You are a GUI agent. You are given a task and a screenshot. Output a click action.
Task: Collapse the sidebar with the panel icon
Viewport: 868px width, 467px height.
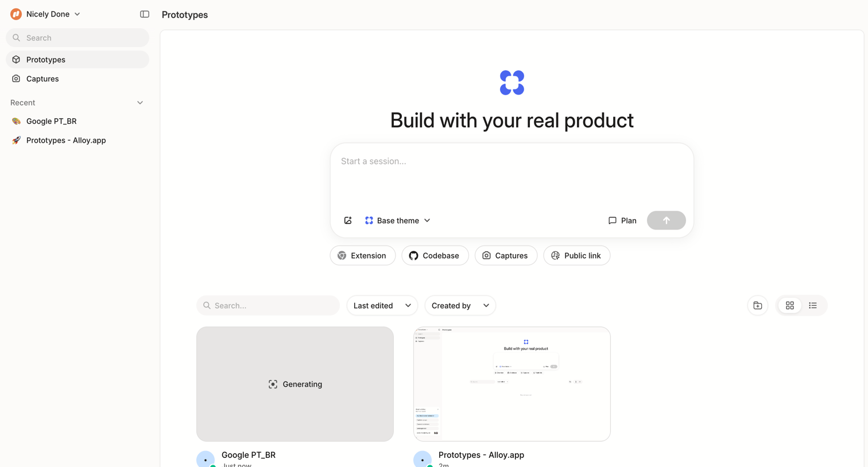point(145,14)
